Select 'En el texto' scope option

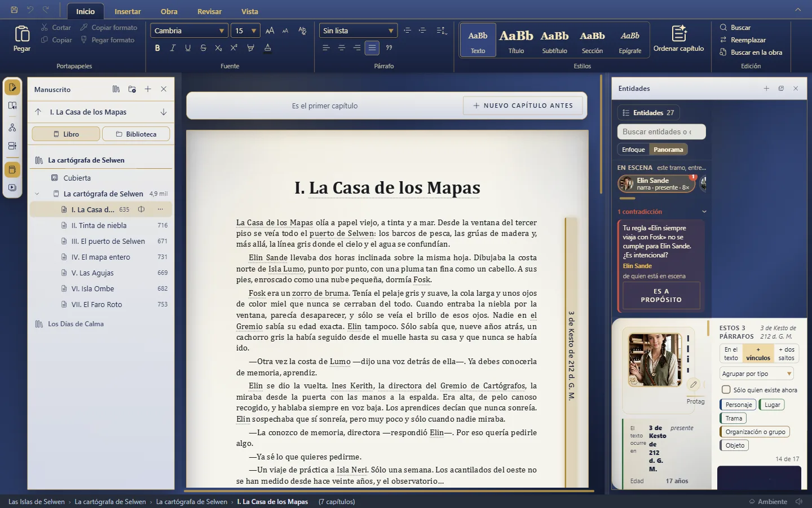pyautogui.click(x=731, y=353)
